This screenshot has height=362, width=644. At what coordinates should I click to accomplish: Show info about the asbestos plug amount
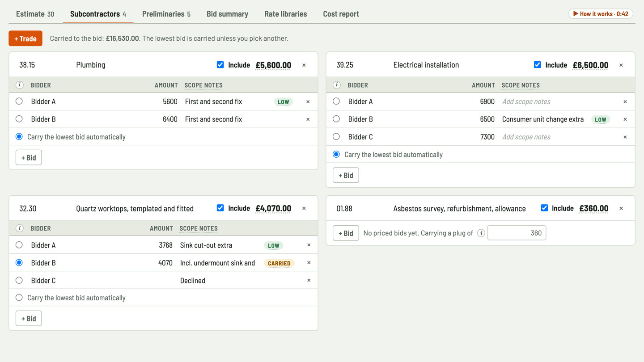pos(481,233)
